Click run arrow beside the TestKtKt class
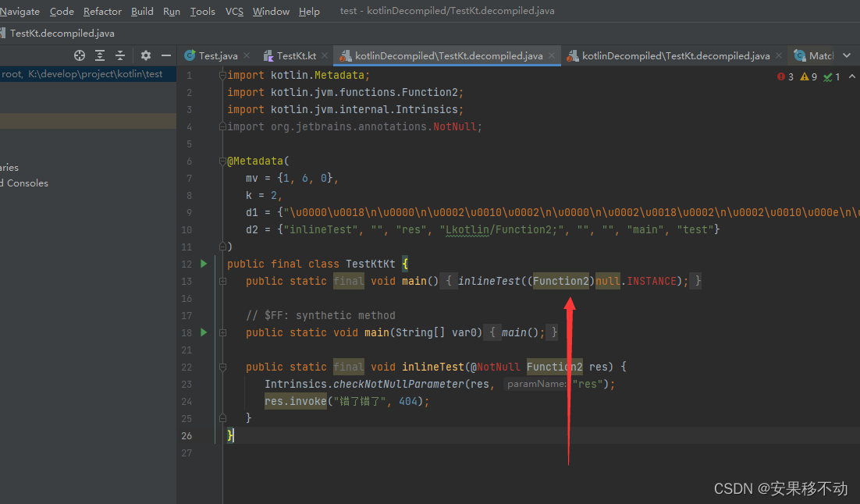Screen dimensions: 860x504 [x=203, y=264]
